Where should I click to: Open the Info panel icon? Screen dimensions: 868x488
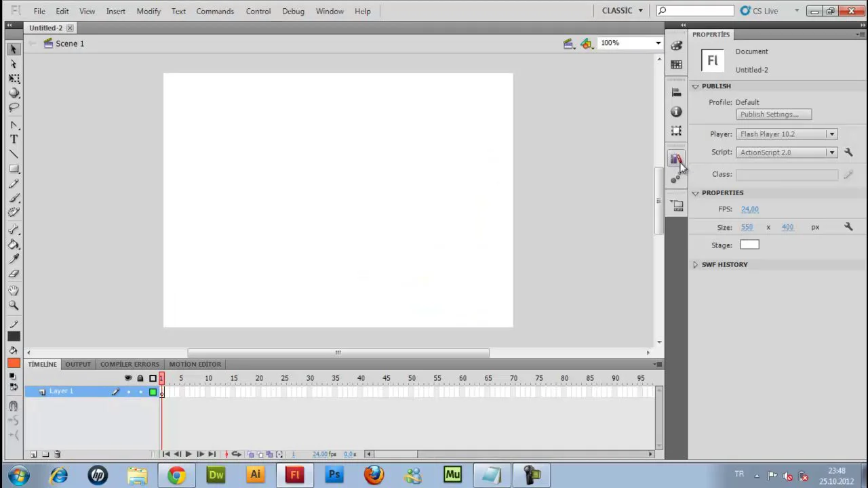coord(676,112)
